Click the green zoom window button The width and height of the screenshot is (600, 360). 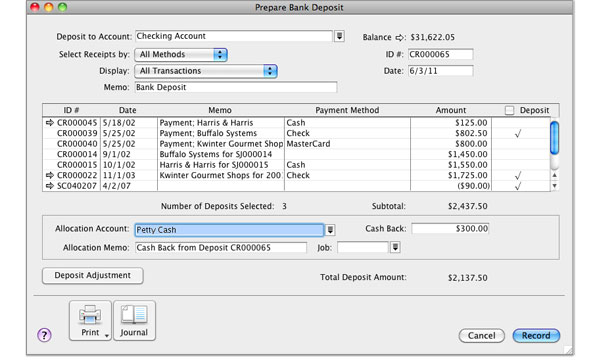62,7
